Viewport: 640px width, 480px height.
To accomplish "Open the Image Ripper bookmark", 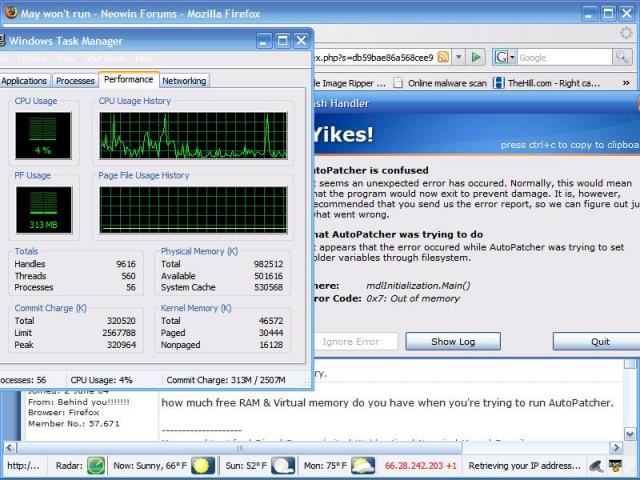I will 349,83.
